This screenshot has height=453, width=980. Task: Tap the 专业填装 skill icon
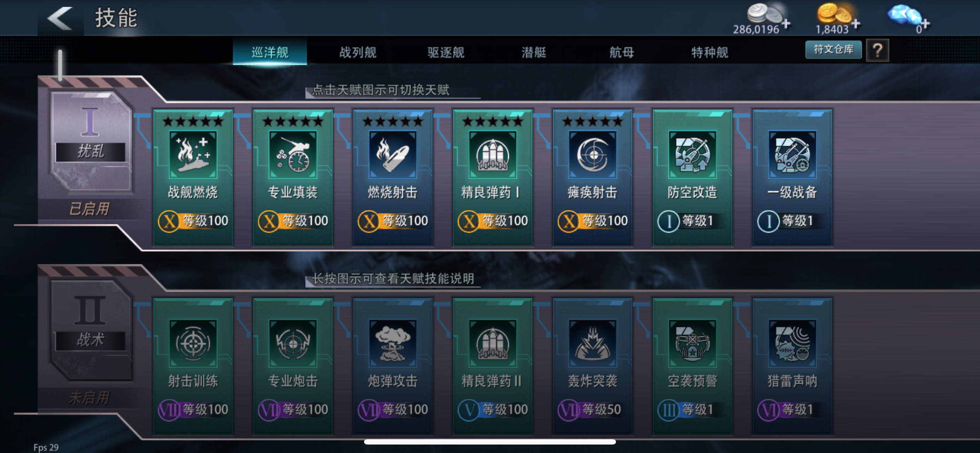[292, 155]
